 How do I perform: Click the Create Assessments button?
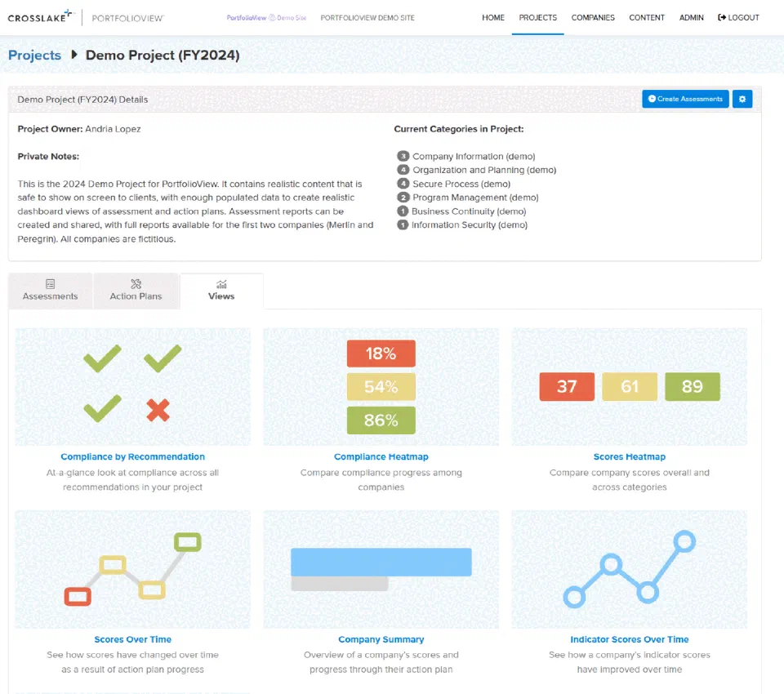pos(685,99)
